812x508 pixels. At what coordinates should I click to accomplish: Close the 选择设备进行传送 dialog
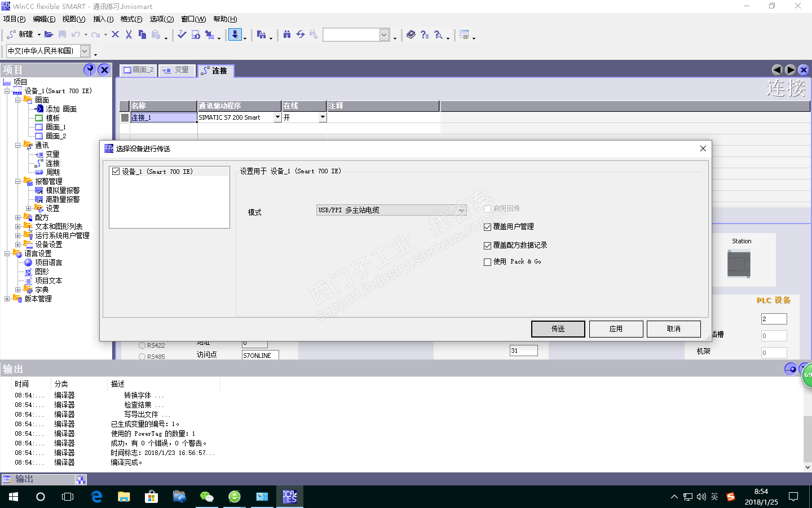[703, 148]
